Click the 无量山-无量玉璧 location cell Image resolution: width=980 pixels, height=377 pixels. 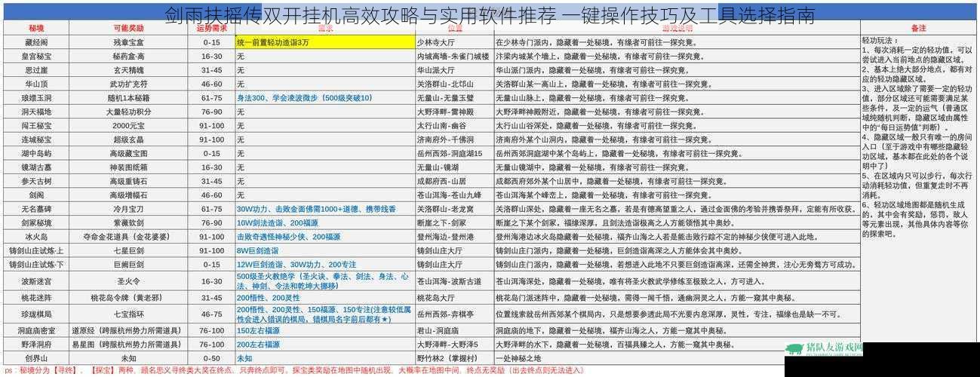pos(454,98)
